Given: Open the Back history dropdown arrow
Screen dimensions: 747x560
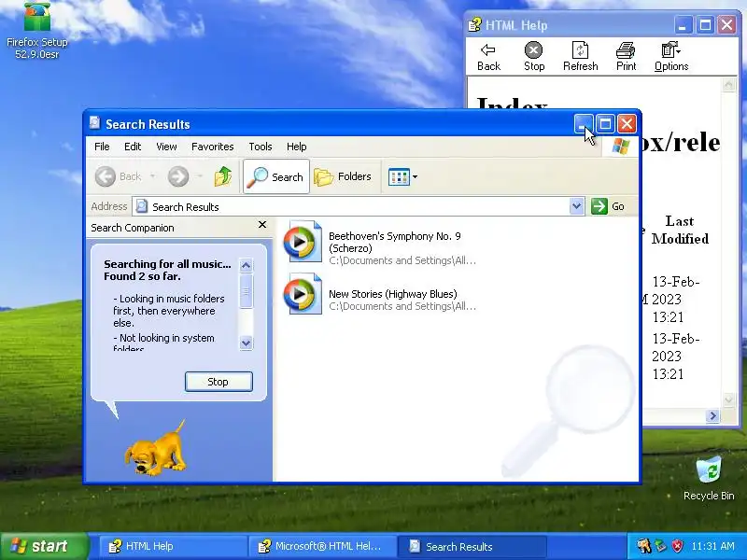Looking at the screenshot, I should pyautogui.click(x=152, y=176).
